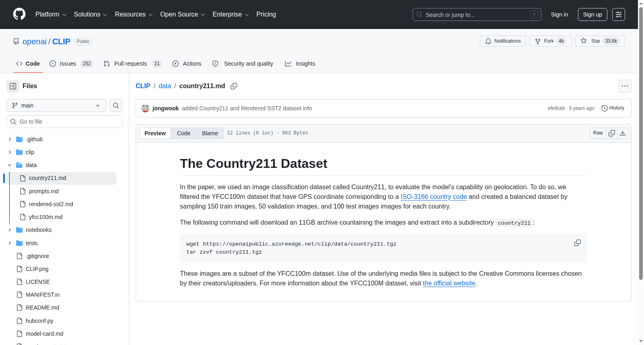Open the Insights tab

pos(300,64)
